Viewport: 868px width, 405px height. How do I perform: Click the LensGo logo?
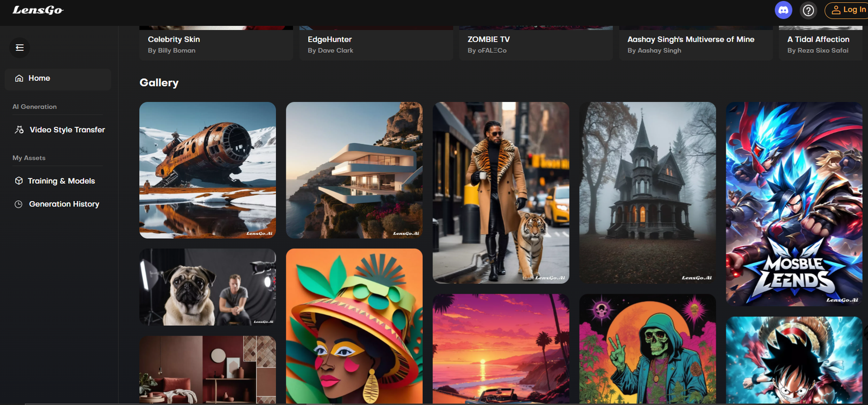point(37,10)
